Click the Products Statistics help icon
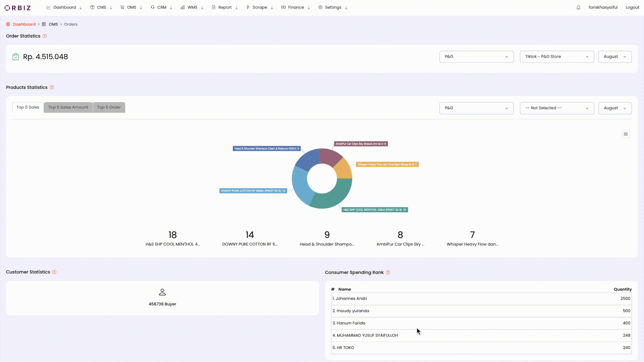Image resolution: width=644 pixels, height=362 pixels. click(x=52, y=87)
